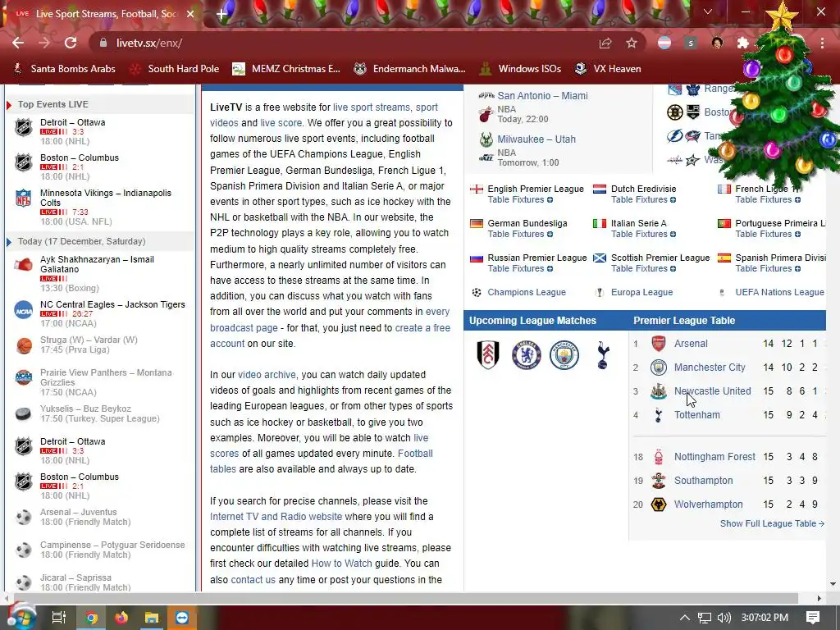
Task: Open File Explorer from the taskbar
Action: click(152, 618)
